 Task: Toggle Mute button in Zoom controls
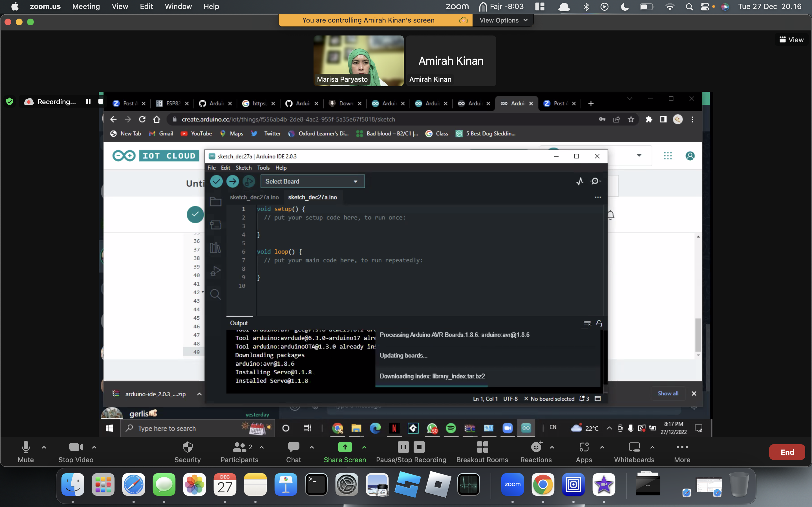pos(25,452)
